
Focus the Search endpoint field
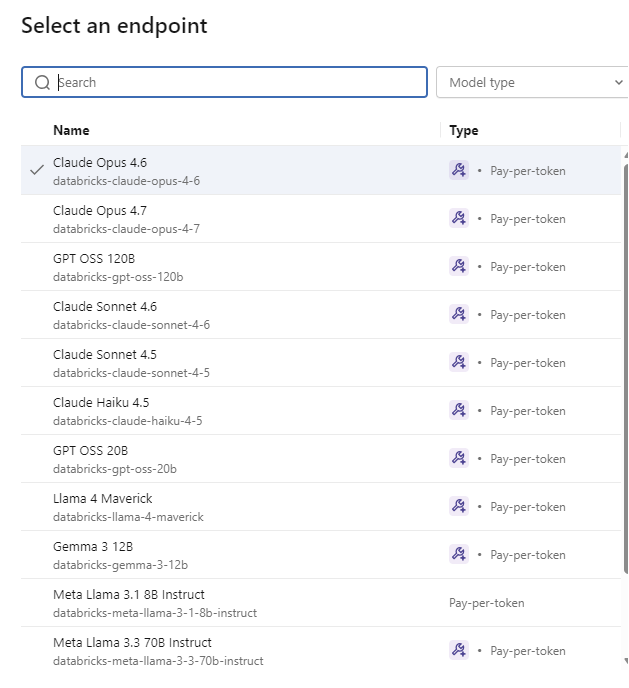pos(224,82)
